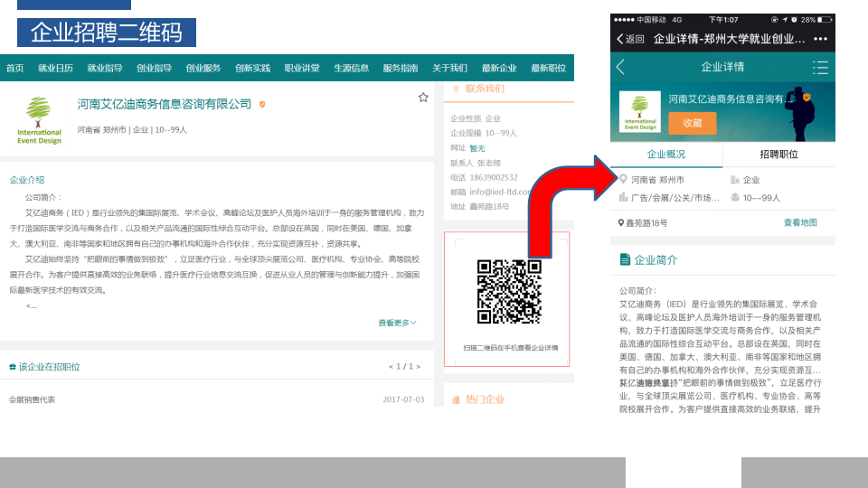Click the 热门企业 chart icon
Image resolution: width=868 pixels, height=488 pixels.
click(x=456, y=399)
